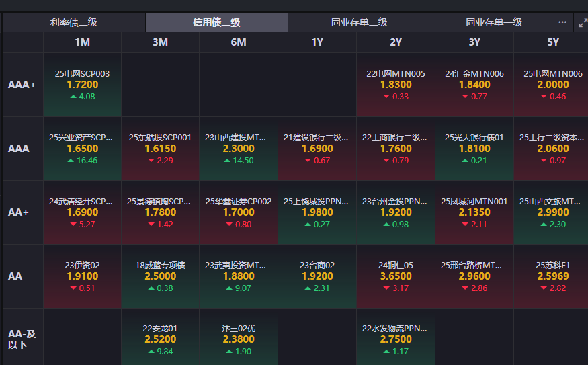The image size is (588, 365).
Task: Click the 5Y column header
Action: 551,42
